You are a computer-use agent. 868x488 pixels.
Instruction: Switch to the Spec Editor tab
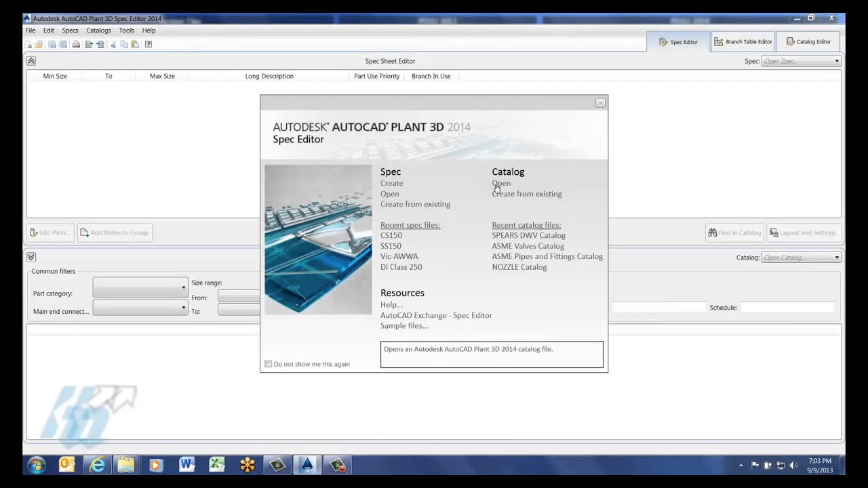pyautogui.click(x=678, y=42)
